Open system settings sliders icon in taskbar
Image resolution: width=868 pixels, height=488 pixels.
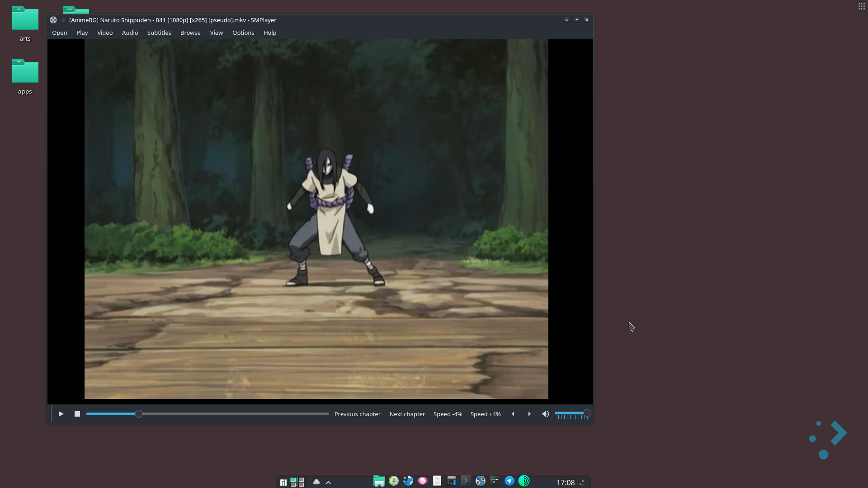point(495,481)
